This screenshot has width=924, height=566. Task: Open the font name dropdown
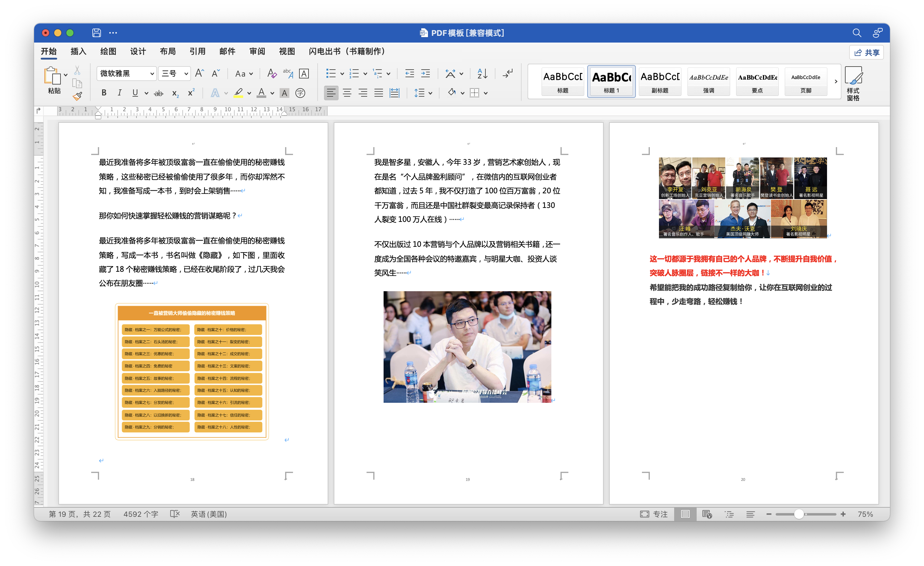[152, 74]
